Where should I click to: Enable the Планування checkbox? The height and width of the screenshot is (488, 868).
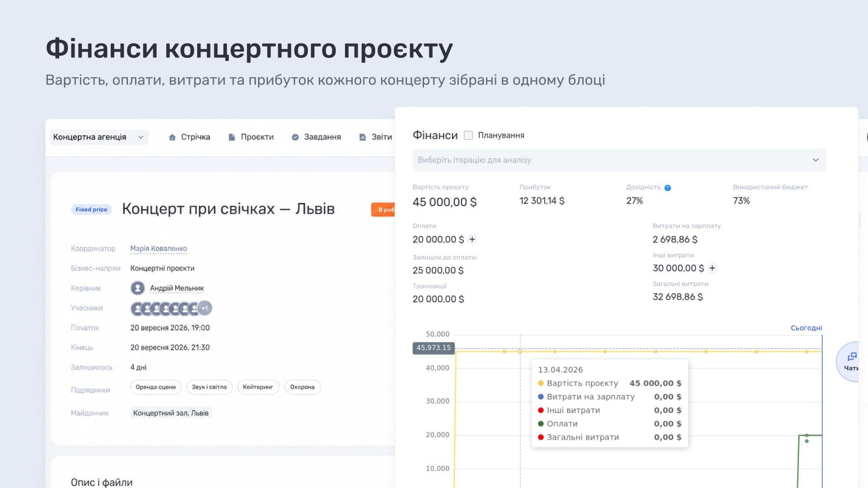[x=468, y=135]
